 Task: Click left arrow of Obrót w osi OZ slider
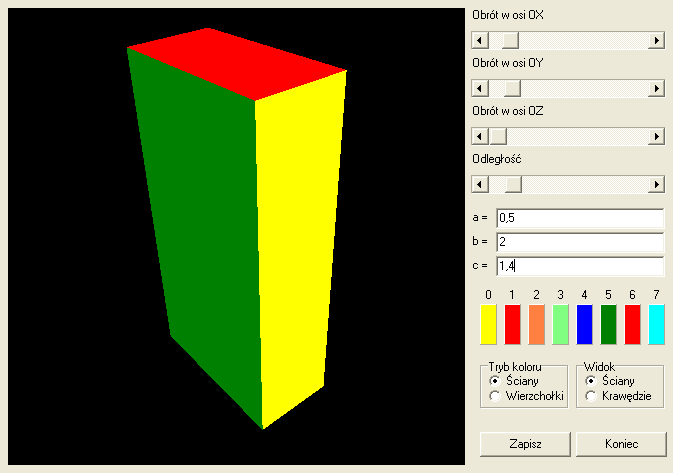(x=480, y=136)
